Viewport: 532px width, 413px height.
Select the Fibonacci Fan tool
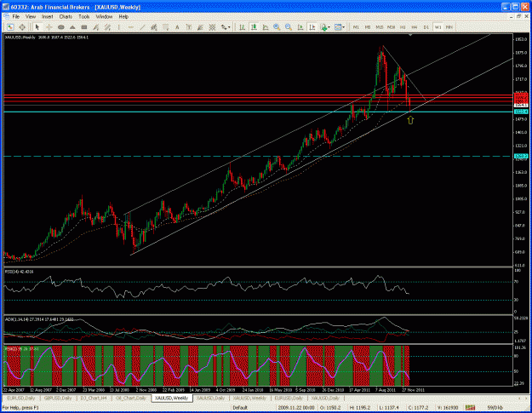point(201,27)
